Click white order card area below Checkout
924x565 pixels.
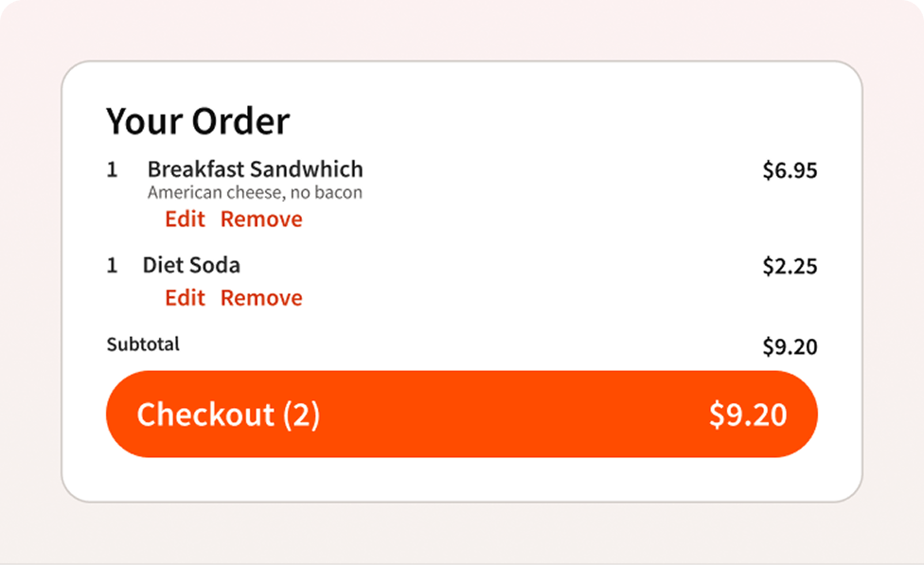point(462,478)
